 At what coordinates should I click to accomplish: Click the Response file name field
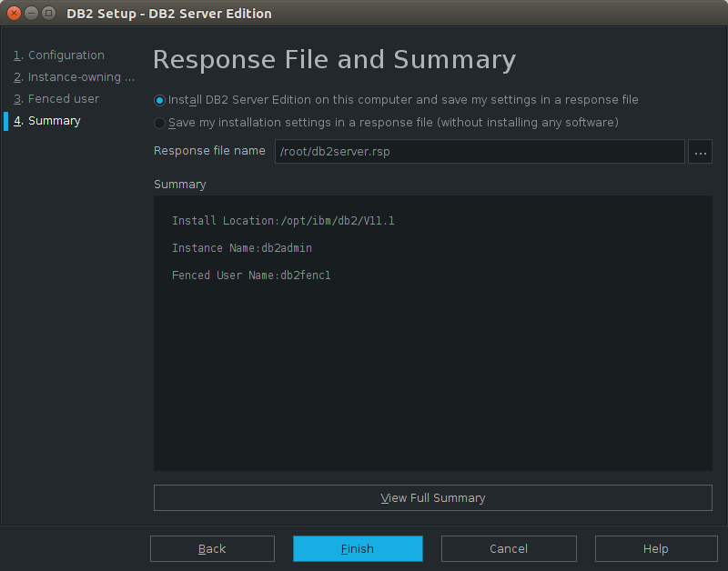pyautogui.click(x=480, y=151)
